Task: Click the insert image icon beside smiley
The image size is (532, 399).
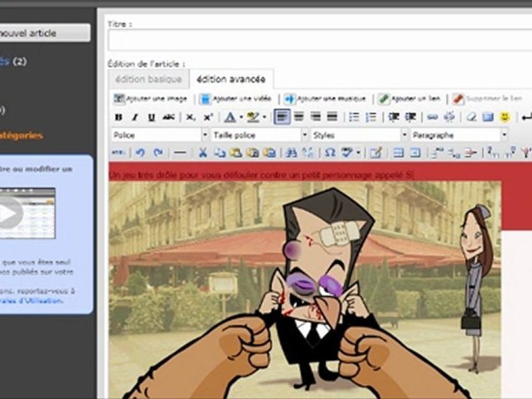Action: [488, 117]
